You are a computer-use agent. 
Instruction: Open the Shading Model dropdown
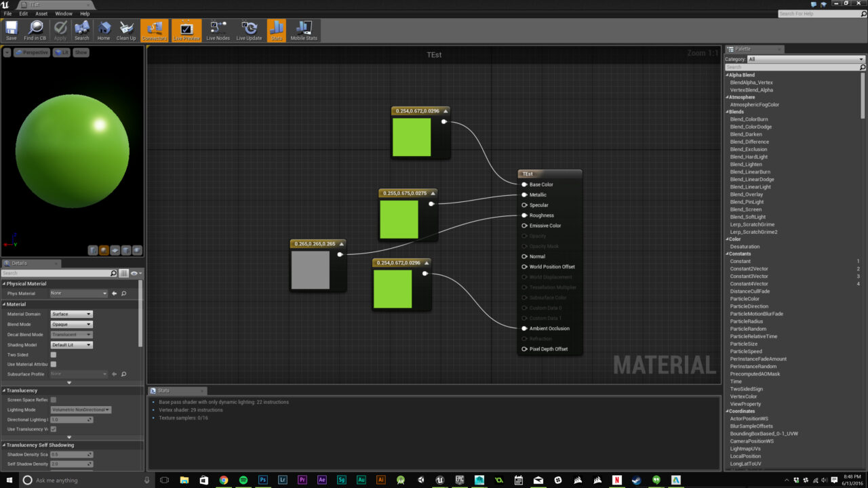coord(71,344)
